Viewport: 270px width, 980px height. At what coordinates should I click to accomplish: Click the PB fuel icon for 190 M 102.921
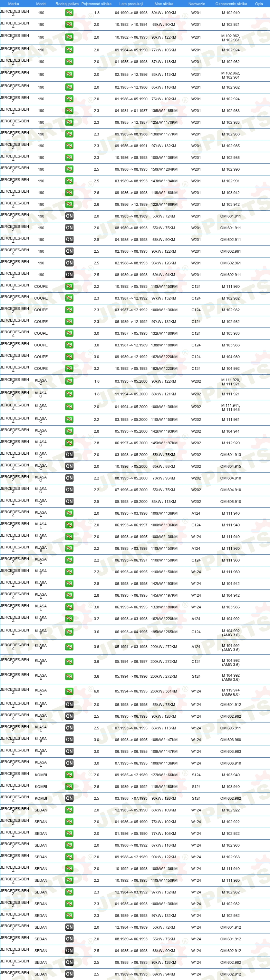coord(69,24)
